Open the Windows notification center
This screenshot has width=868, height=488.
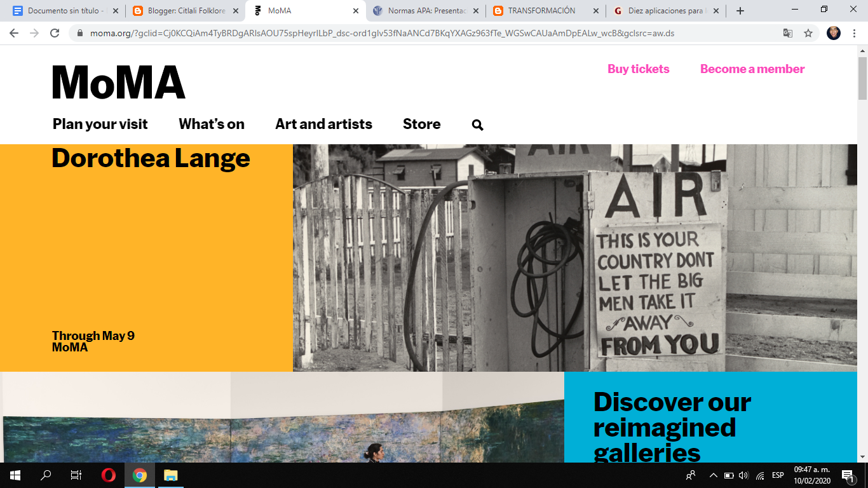click(847, 475)
